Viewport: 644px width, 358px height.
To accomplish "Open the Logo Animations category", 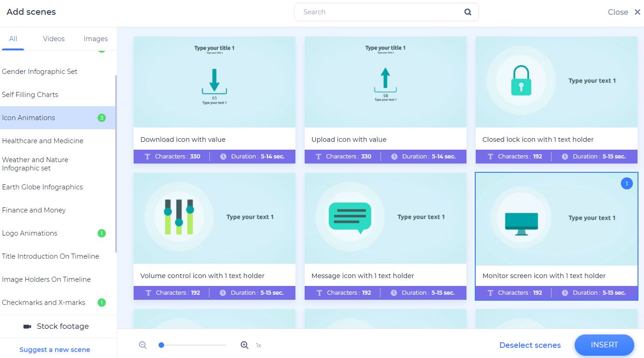I will pos(29,233).
